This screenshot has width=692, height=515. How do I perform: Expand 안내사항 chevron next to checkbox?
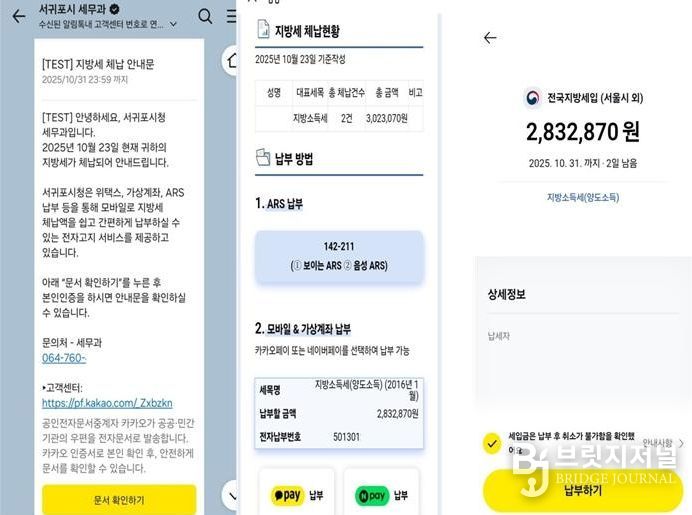[681, 443]
